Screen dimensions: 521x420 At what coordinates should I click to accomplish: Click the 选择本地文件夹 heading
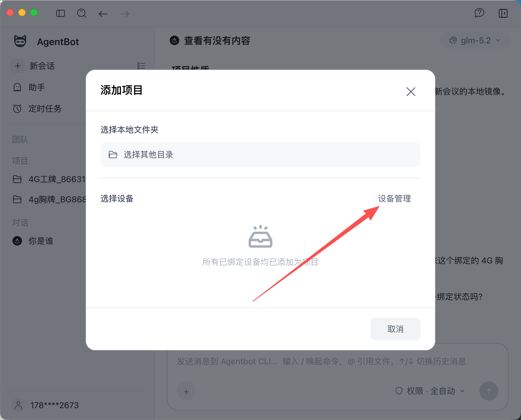[x=129, y=130]
